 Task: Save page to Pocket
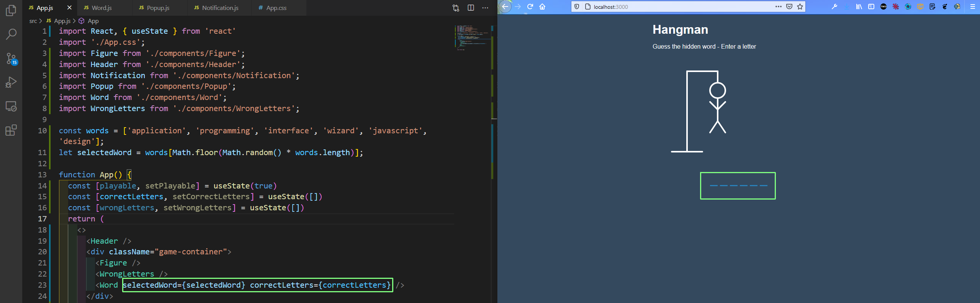(789, 7)
